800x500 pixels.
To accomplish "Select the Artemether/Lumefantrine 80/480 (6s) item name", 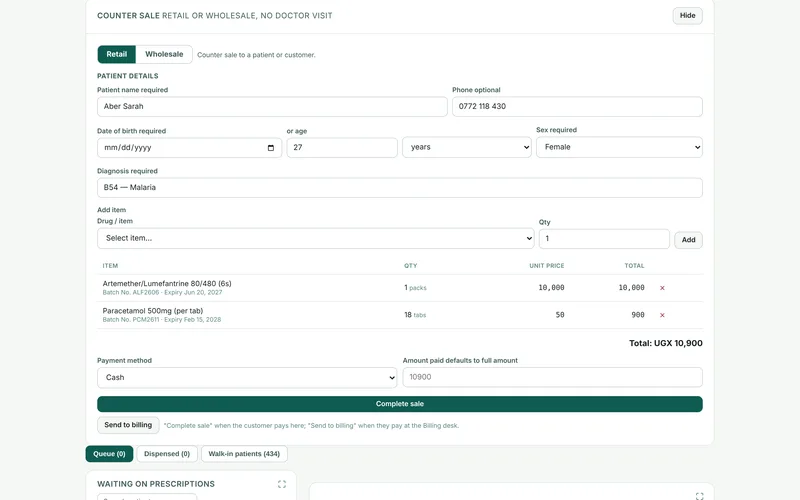I will 167,283.
